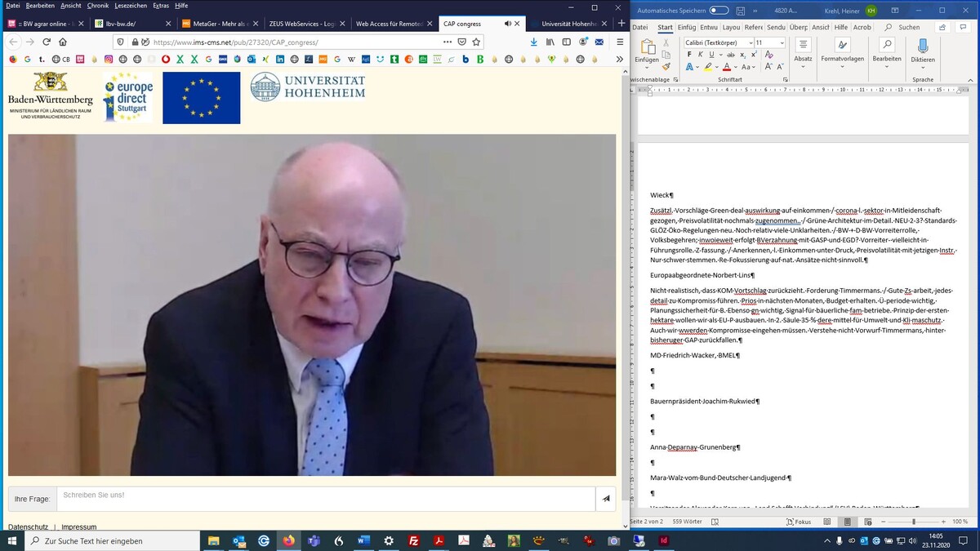Click the Format Painter brush icon
This screenshot has width=980, height=551.
point(667,69)
